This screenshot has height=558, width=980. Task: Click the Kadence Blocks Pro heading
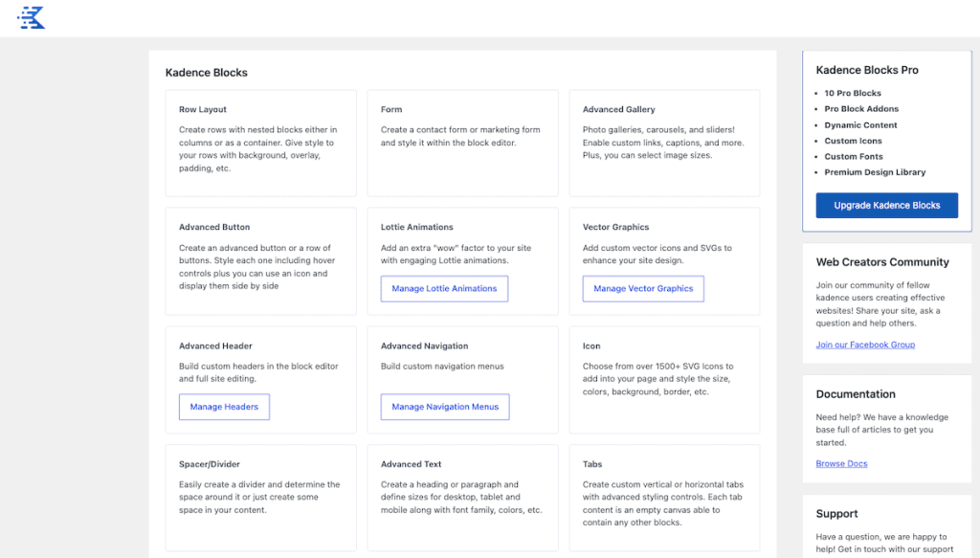click(x=867, y=70)
